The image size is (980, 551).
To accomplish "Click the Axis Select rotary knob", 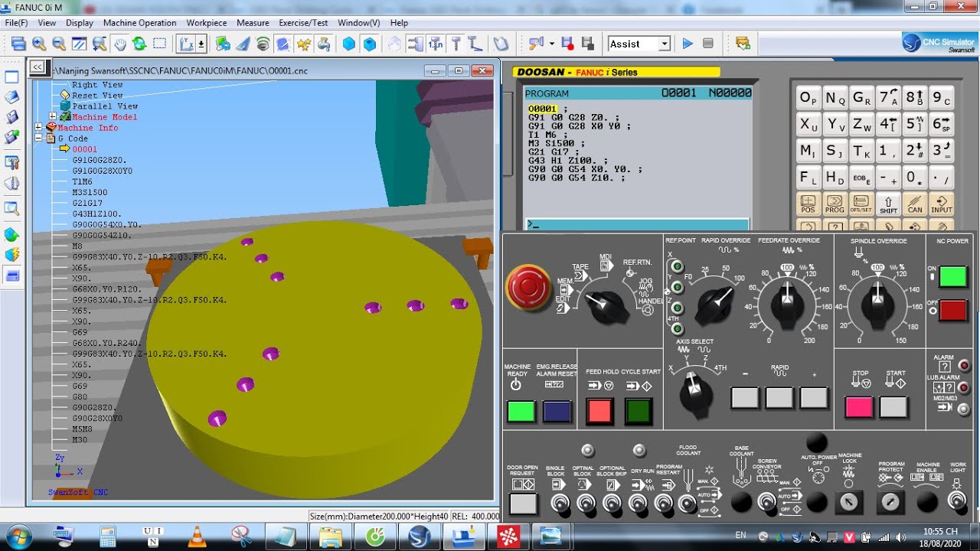I will 694,393.
